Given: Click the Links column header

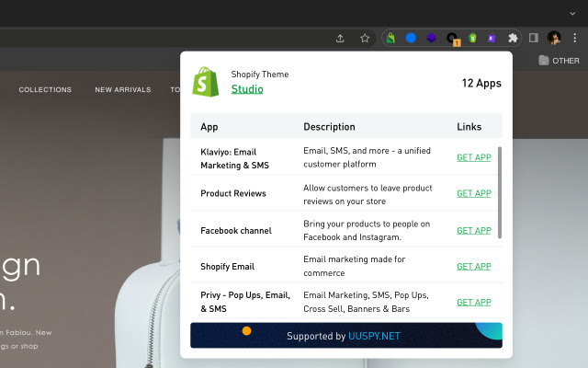Looking at the screenshot, I should tap(469, 127).
